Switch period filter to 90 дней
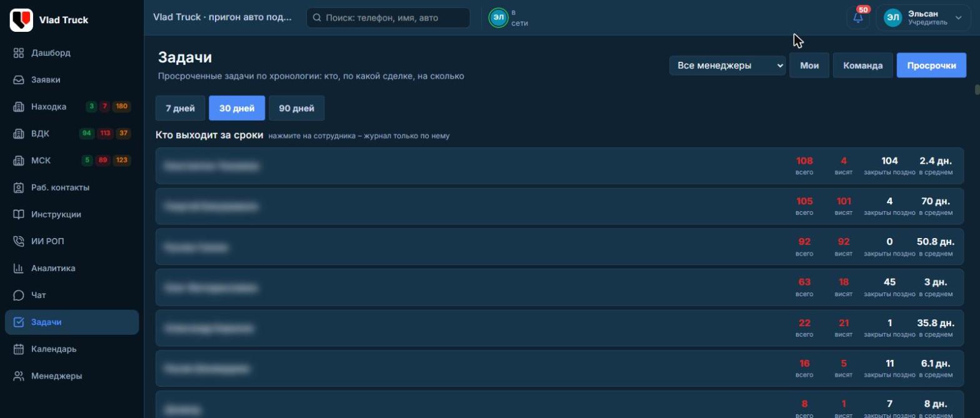The height and width of the screenshot is (418, 980). point(296,108)
